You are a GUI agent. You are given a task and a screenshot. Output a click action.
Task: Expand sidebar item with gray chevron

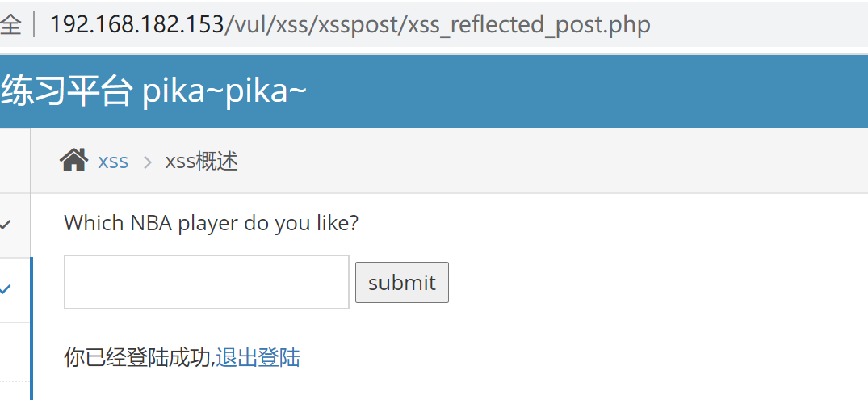(6, 225)
